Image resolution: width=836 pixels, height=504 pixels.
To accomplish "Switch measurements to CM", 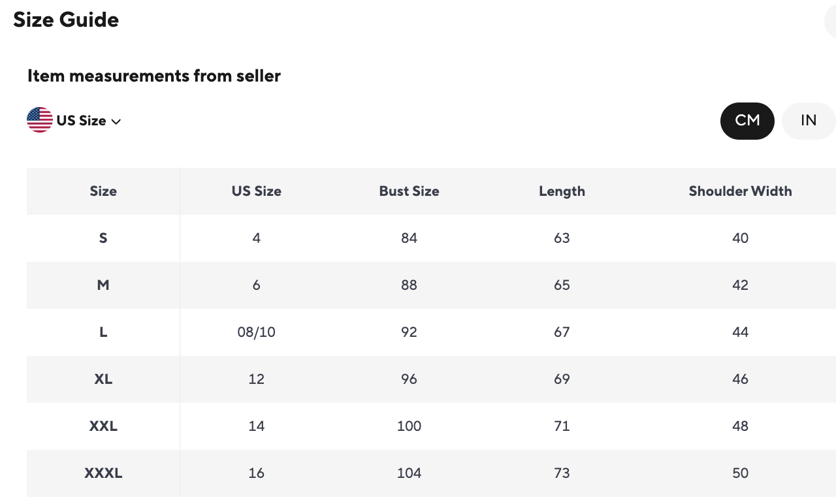I will (x=747, y=121).
